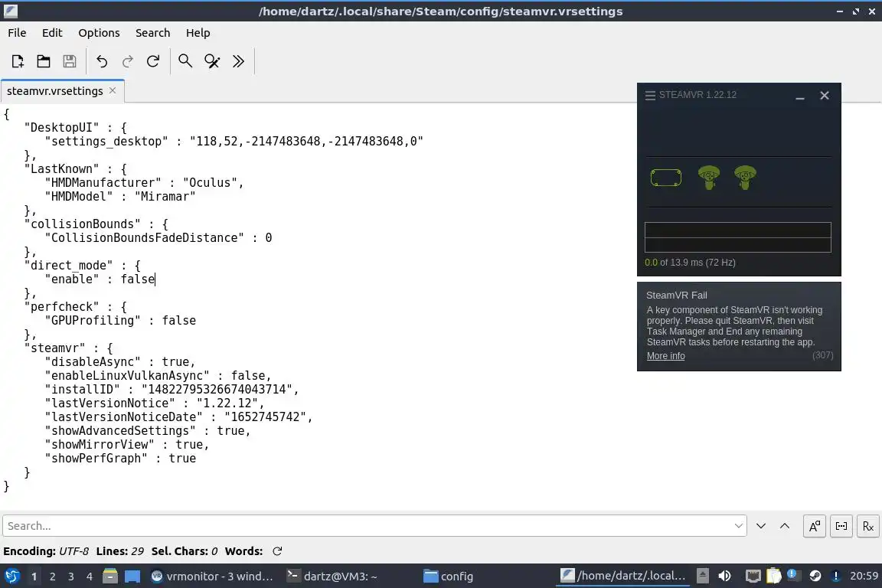Click the "HMDModel" : "Miramar" line
Viewport: 882px width, 588px height.
click(x=119, y=196)
